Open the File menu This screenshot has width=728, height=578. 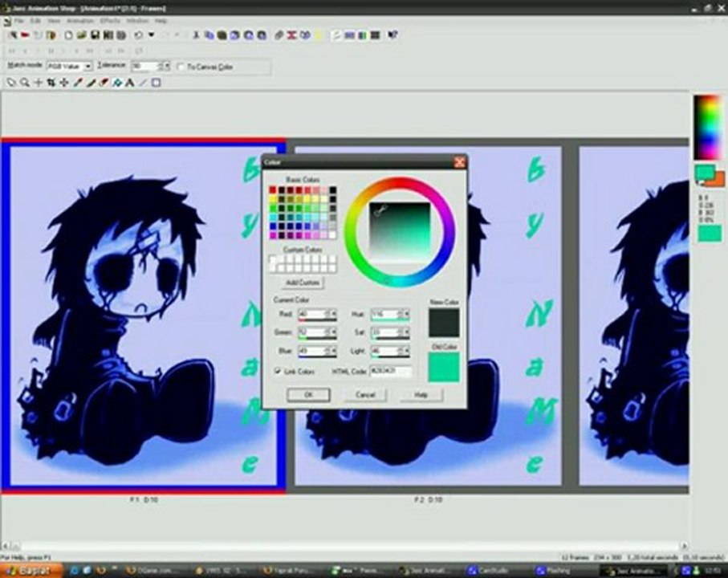click(19, 21)
